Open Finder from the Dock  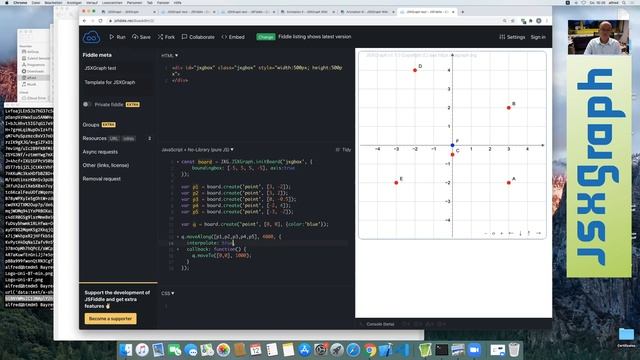[x=126, y=350]
